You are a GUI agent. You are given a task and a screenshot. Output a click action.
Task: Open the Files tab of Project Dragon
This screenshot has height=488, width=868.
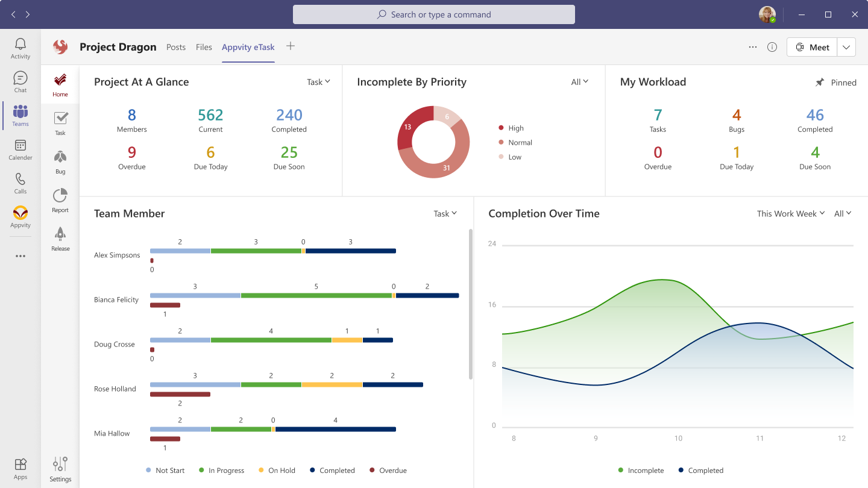204,47
